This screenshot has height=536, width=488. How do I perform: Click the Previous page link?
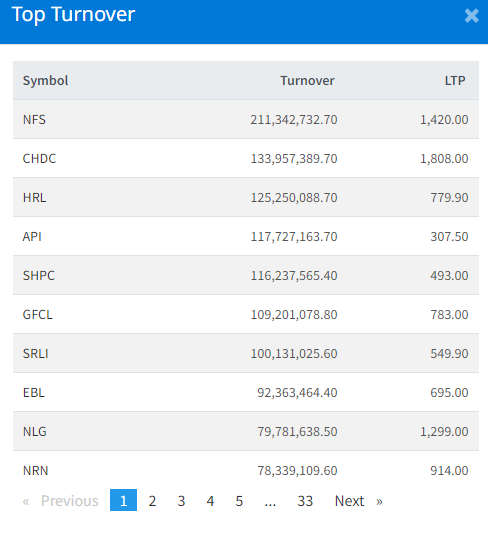click(x=70, y=501)
